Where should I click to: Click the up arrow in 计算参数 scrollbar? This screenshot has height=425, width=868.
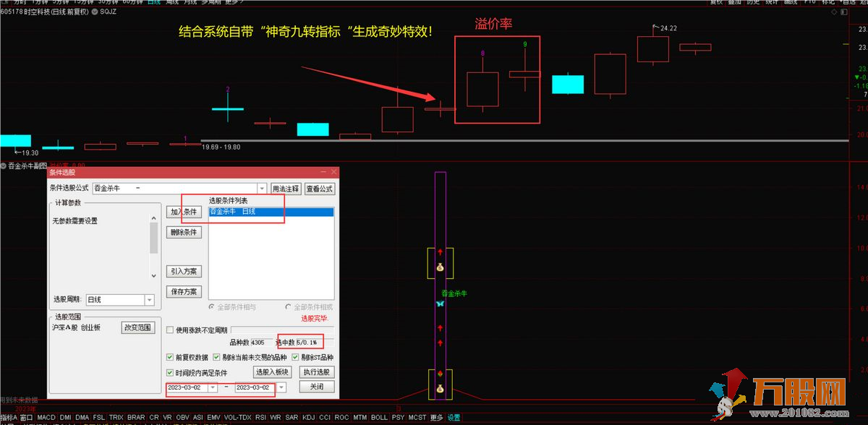(153, 218)
